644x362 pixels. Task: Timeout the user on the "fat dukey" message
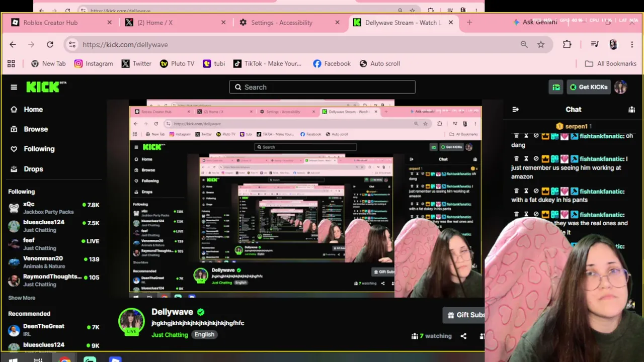pyautogui.click(x=526, y=191)
